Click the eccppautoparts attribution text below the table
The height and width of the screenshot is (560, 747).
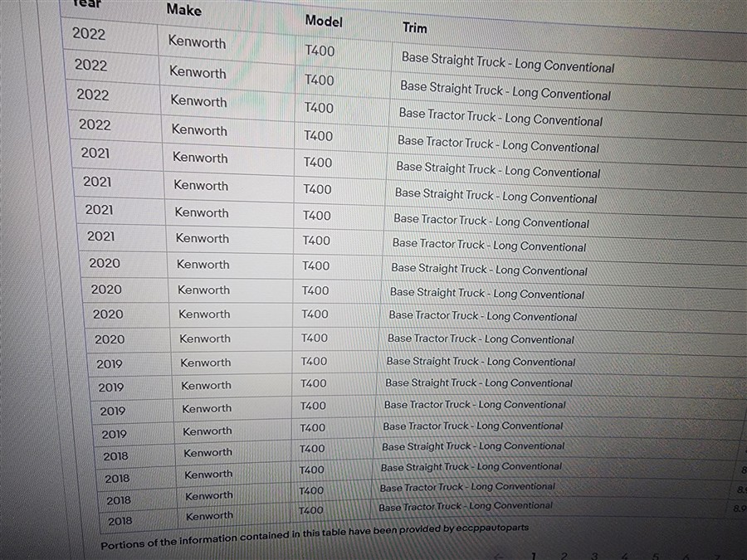pyautogui.click(x=314, y=536)
